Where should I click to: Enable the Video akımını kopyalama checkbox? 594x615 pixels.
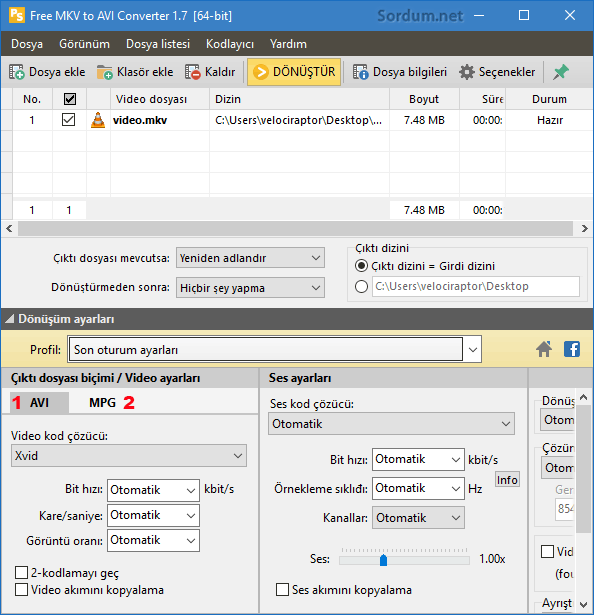[x=22, y=590]
